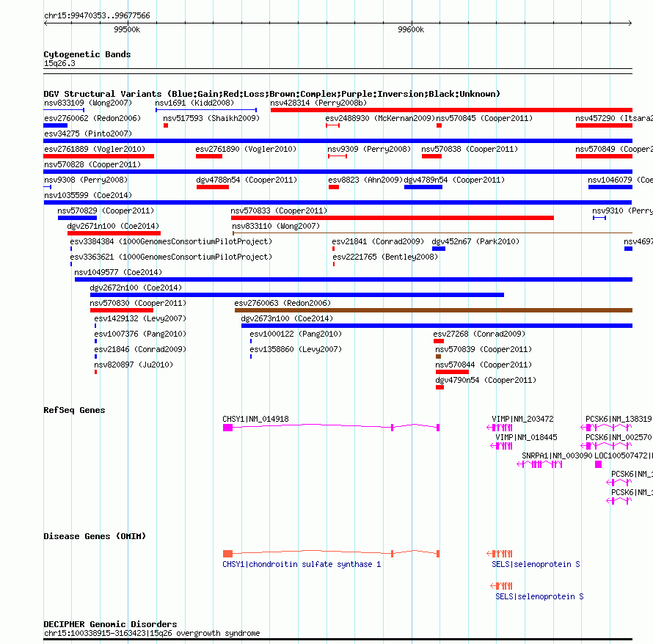Click the dgv452n67 (Park2010) variant label
Image resolution: width=653 pixels, height=644 pixels.
[x=475, y=241]
